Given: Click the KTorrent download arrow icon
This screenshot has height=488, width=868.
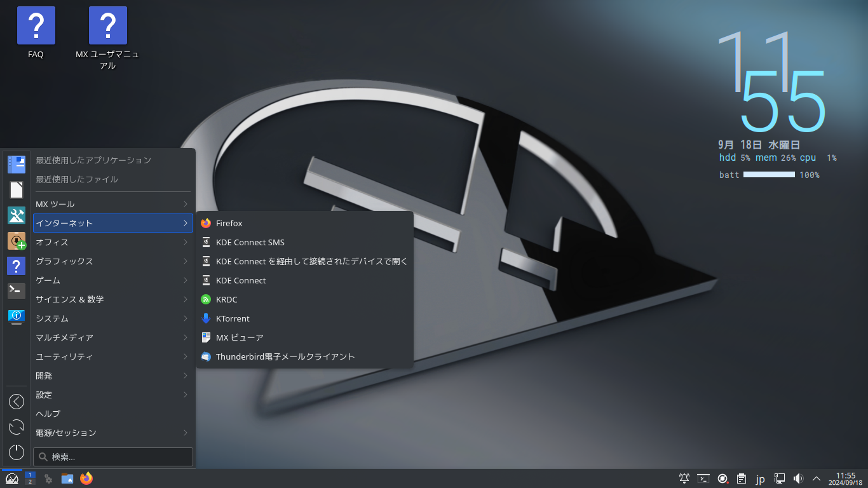Looking at the screenshot, I should 205,318.
